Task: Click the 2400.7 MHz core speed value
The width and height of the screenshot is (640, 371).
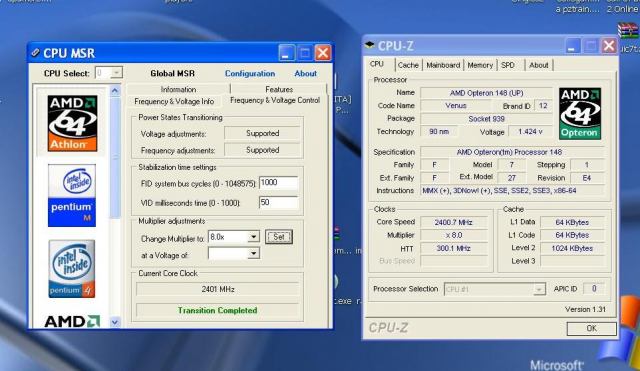Action: (x=453, y=222)
